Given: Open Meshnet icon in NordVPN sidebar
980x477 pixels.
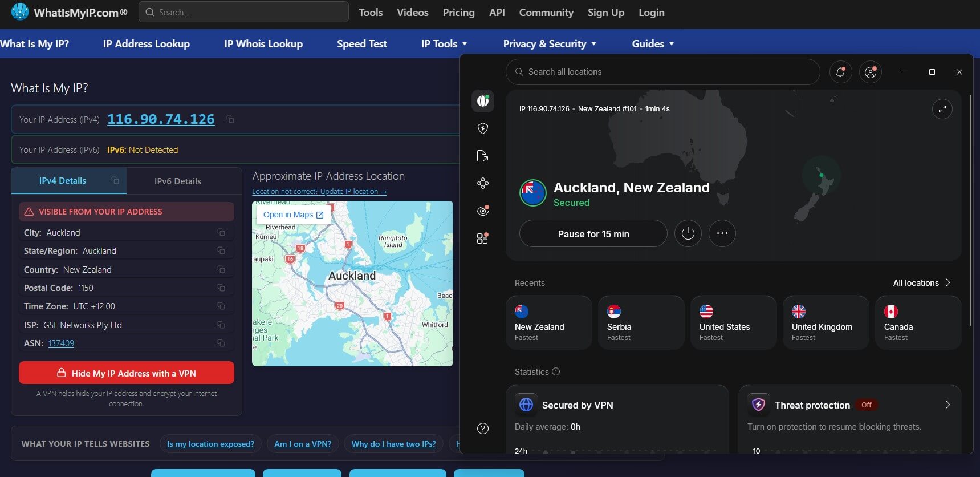Looking at the screenshot, I should (x=483, y=183).
